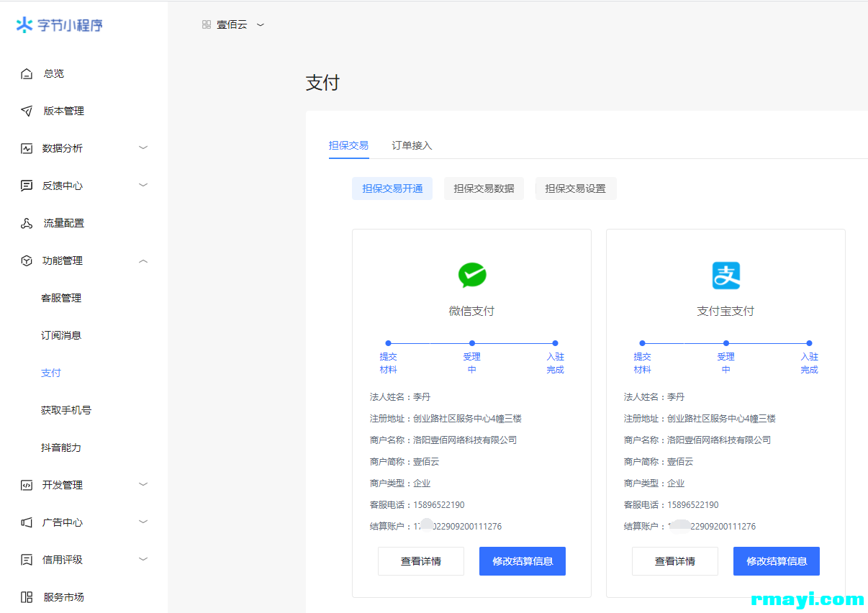Select 抖音能力 submenu item
This screenshot has width=868, height=613.
click(61, 448)
